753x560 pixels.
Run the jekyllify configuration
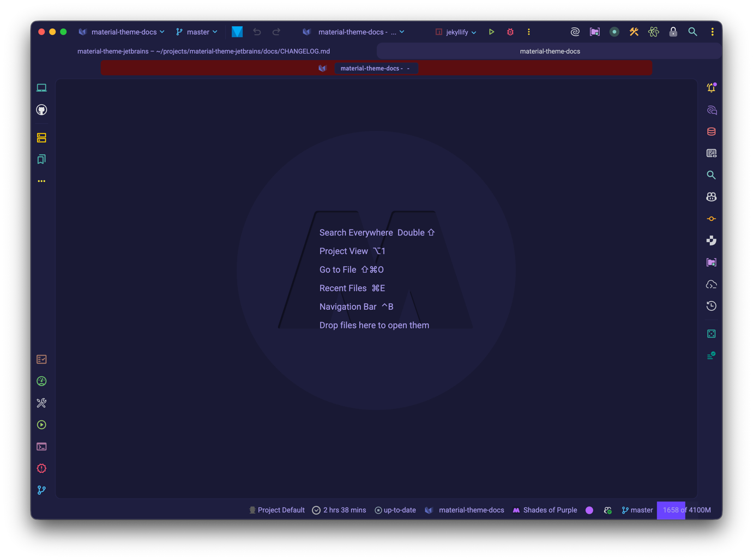(491, 32)
